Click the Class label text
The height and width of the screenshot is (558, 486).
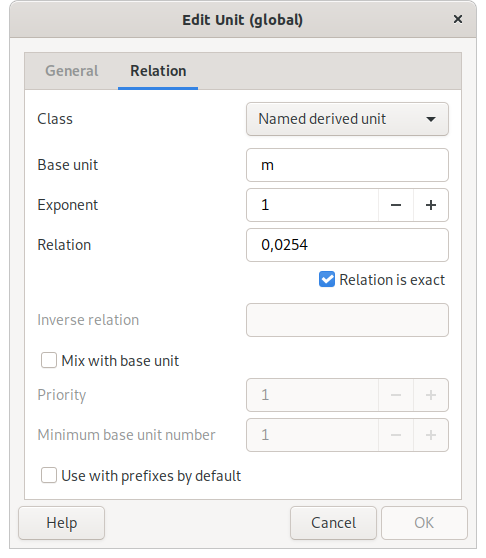[x=55, y=119]
